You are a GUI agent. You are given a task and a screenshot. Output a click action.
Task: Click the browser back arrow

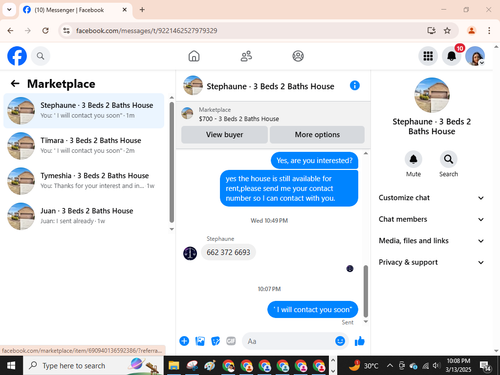click(10, 31)
